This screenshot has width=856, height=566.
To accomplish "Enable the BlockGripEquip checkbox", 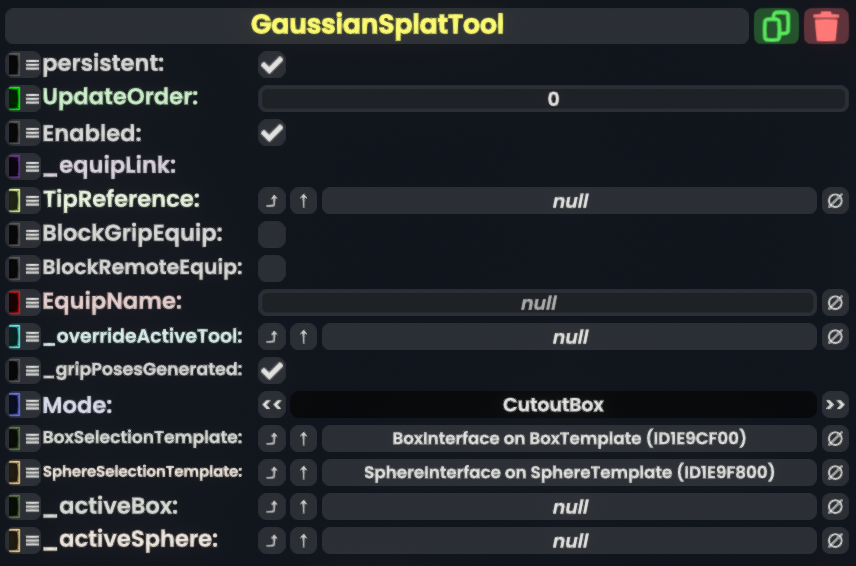I will (x=271, y=235).
